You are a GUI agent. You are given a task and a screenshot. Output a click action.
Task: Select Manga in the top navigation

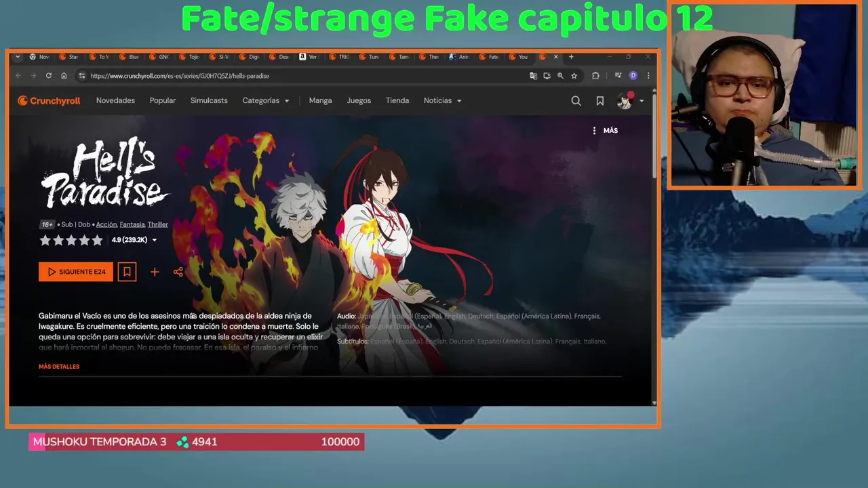pos(320,101)
